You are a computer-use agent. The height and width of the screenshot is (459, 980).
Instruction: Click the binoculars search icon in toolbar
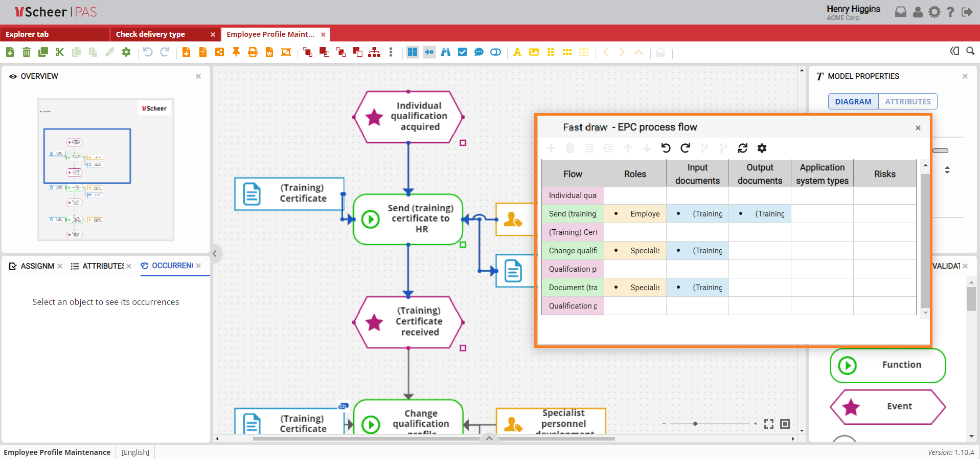pyautogui.click(x=446, y=52)
